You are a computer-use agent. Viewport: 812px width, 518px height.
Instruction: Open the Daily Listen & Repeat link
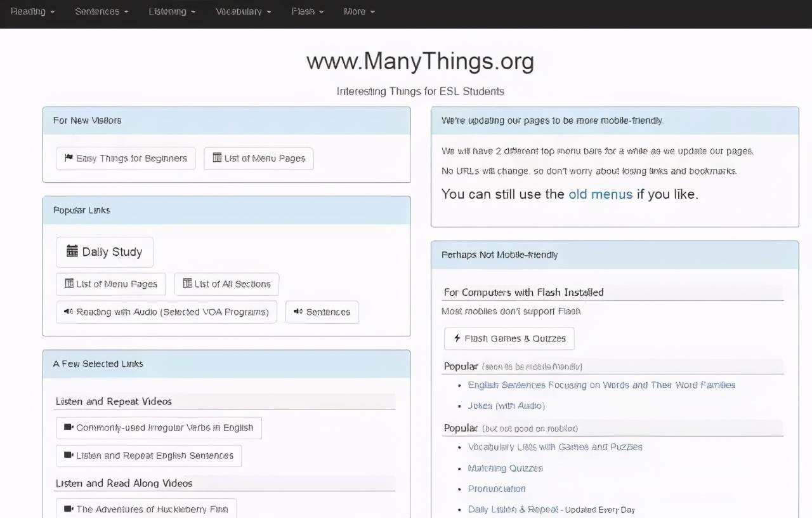(x=513, y=509)
